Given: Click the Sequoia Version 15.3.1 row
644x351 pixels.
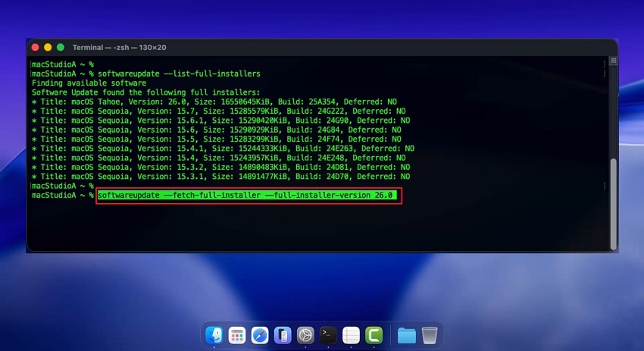Looking at the screenshot, I should 221,177.
